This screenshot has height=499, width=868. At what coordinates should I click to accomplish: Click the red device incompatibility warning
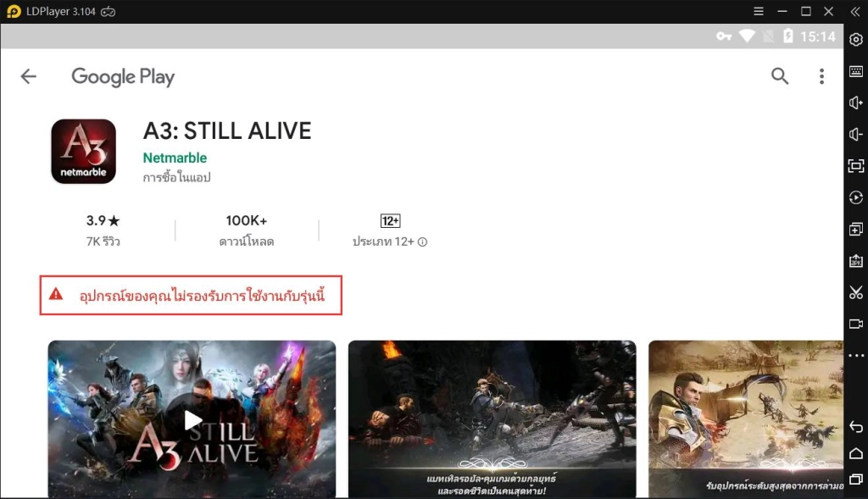(191, 296)
